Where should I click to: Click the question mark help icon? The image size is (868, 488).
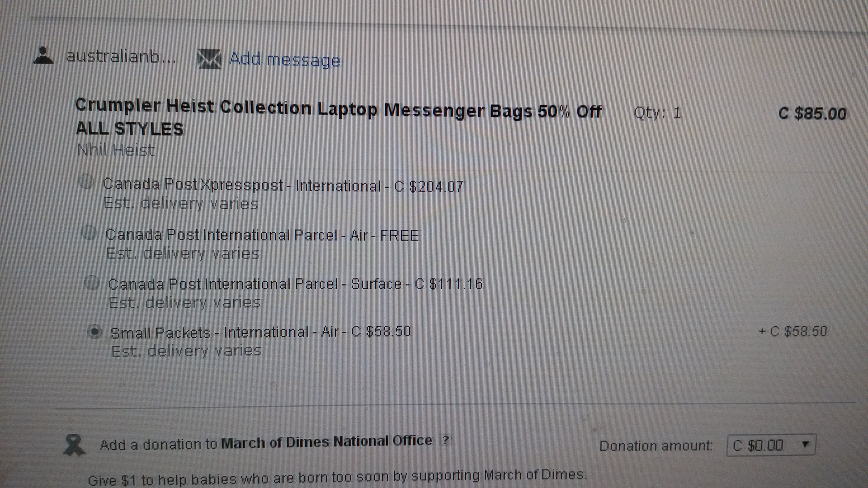pyautogui.click(x=446, y=440)
